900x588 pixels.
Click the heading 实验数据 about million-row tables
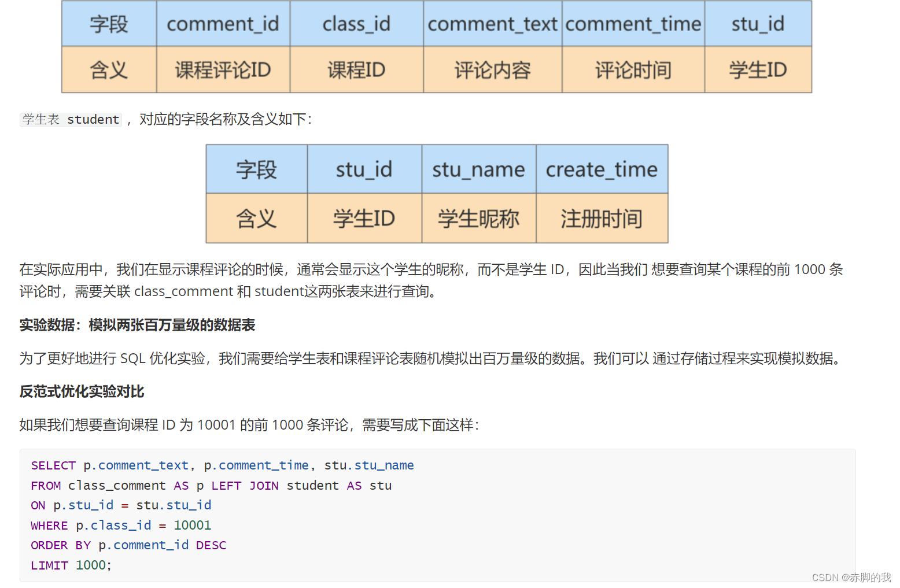click(x=137, y=326)
